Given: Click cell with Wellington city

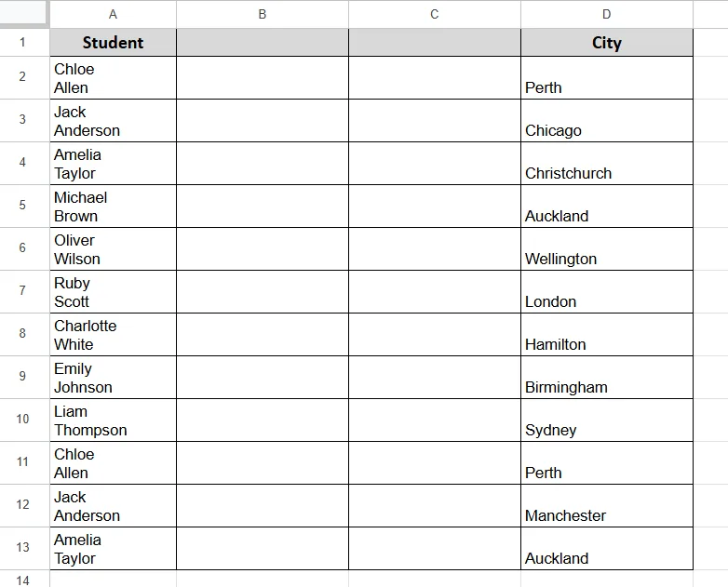Looking at the screenshot, I should coord(607,249).
